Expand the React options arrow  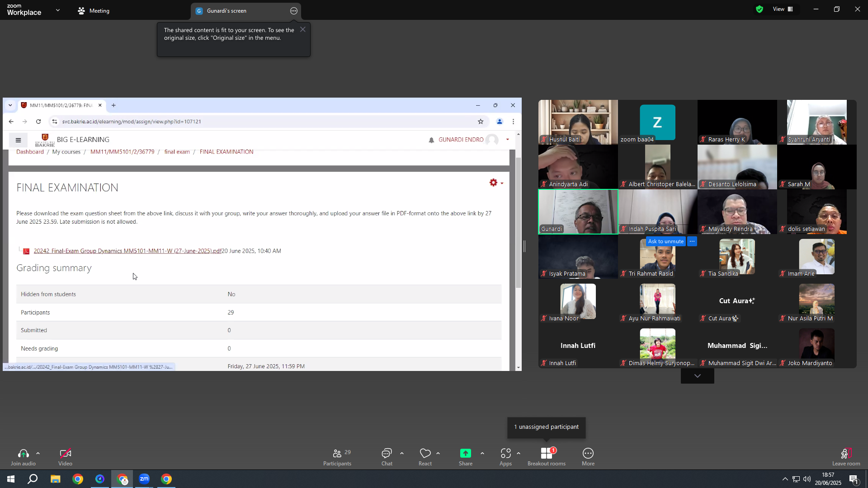tap(438, 453)
